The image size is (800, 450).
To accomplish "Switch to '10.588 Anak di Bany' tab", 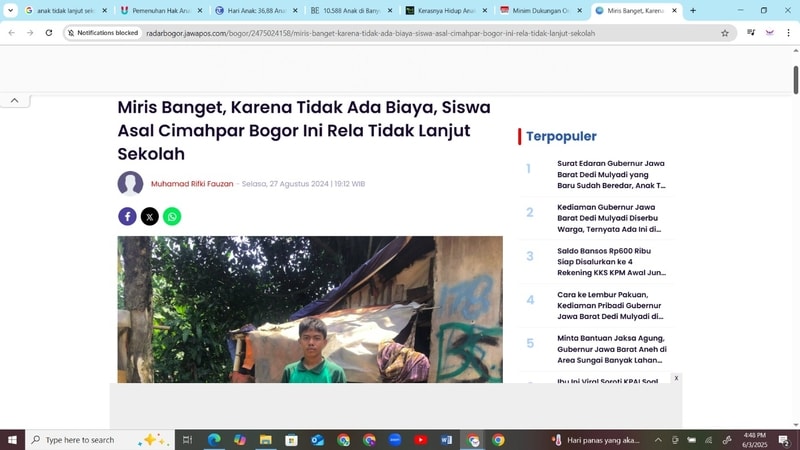I will (x=352, y=10).
